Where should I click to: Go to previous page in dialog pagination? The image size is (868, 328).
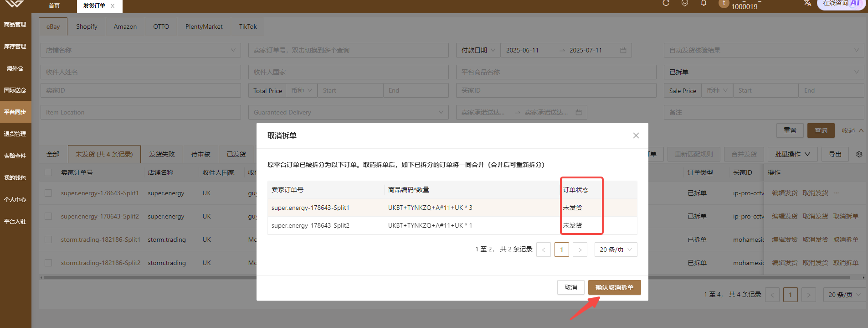(544, 250)
